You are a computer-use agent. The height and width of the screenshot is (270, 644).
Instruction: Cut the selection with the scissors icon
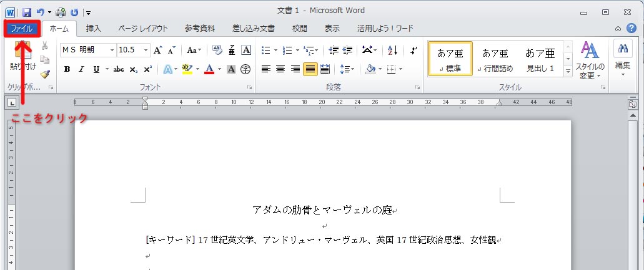click(x=45, y=46)
